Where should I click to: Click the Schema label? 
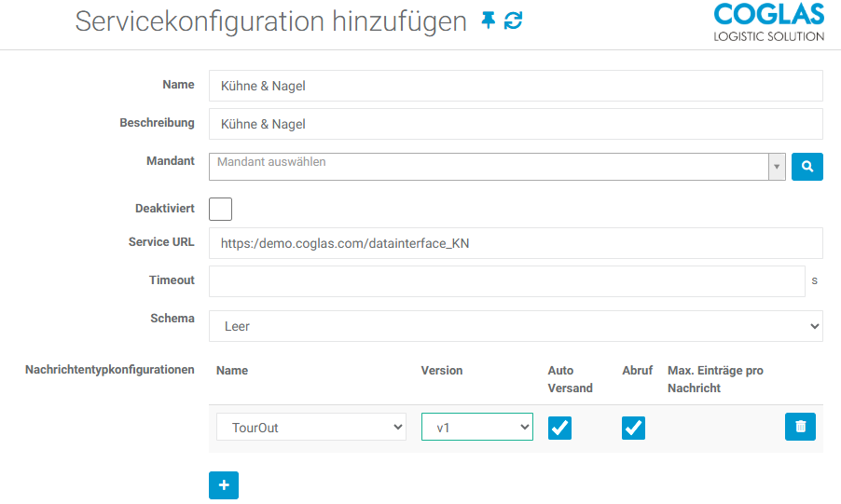(x=172, y=319)
